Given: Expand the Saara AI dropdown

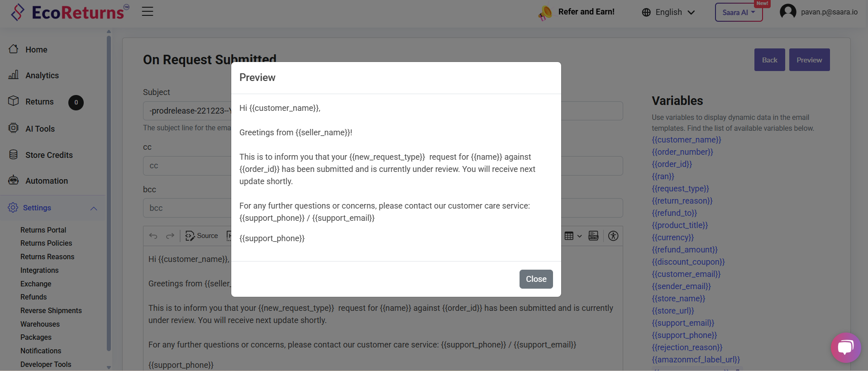Looking at the screenshot, I should 739,13.
